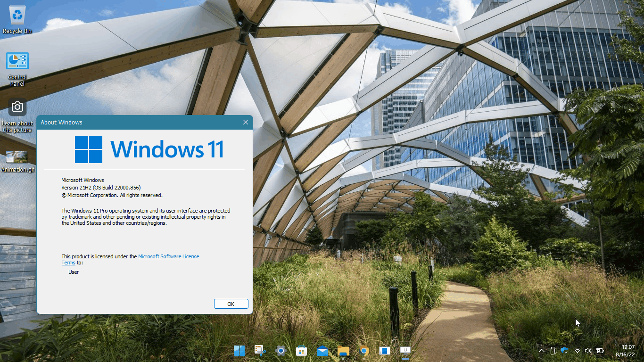Click the 'Version 21H2 (OS Build 22000.856)' text
Image resolution: width=644 pixels, height=362 pixels.
(101, 188)
